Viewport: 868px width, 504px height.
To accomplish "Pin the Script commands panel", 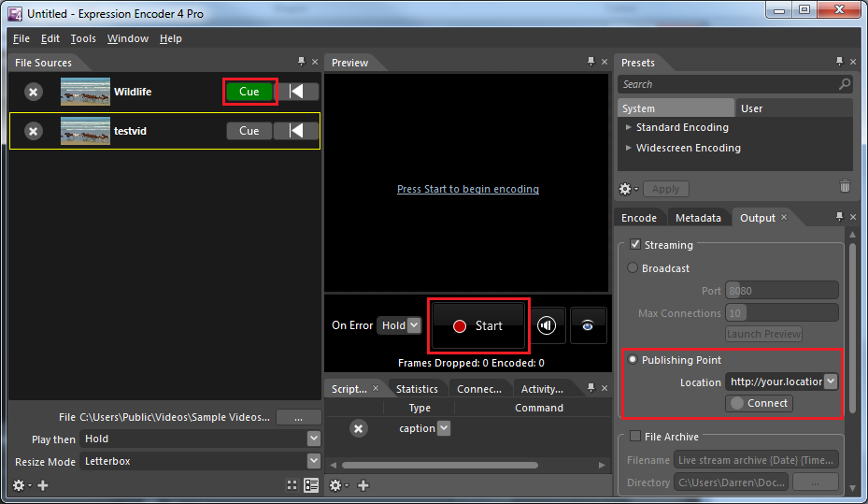I will tap(591, 388).
